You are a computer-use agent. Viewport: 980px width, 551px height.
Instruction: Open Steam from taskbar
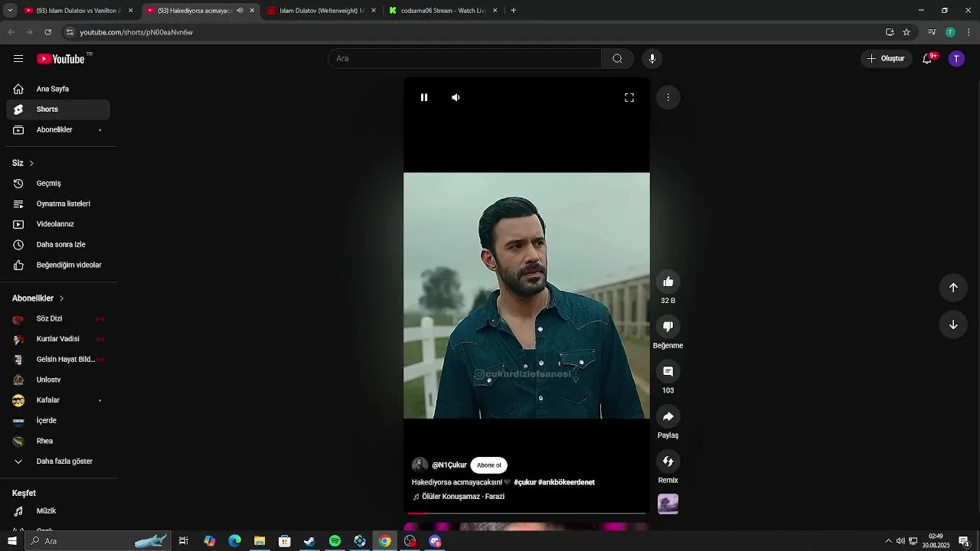tap(309, 541)
